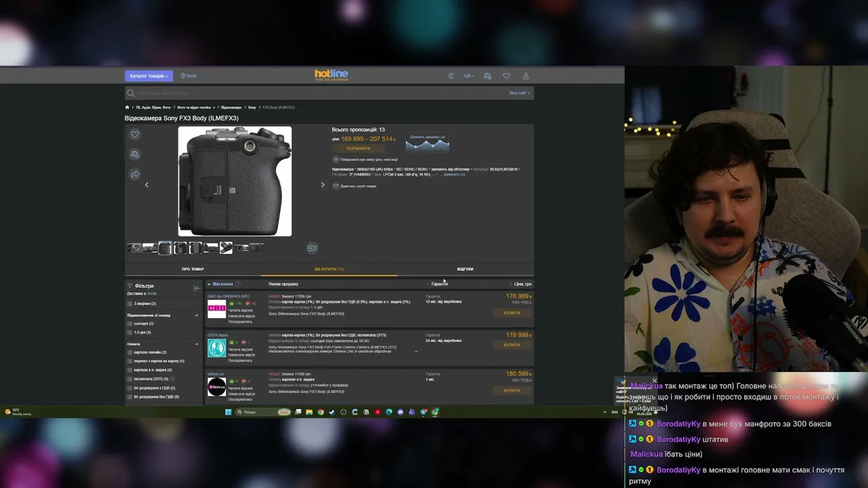
Task: Open the 'Дивитись усі' specifications link
Action: [x=454, y=174]
